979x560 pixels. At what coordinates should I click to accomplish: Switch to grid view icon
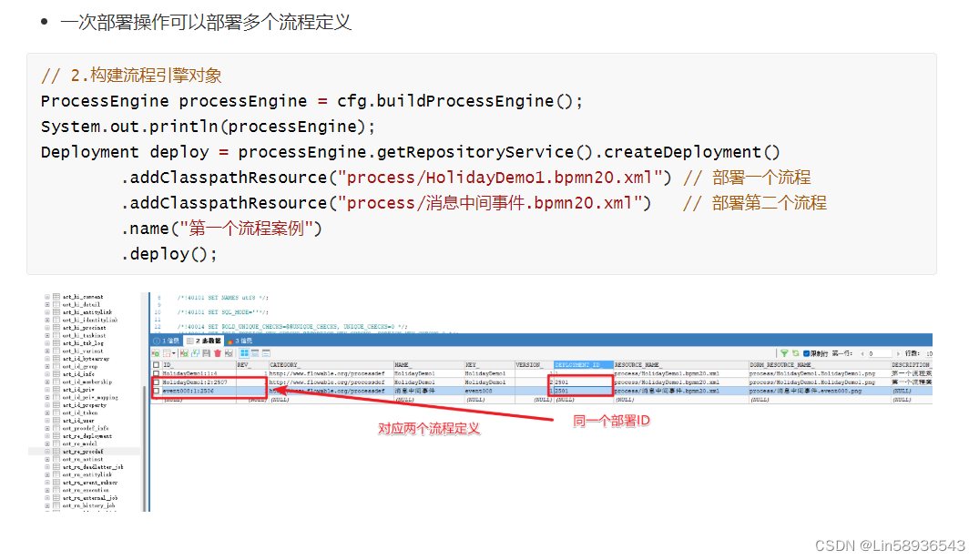pyautogui.click(x=244, y=353)
